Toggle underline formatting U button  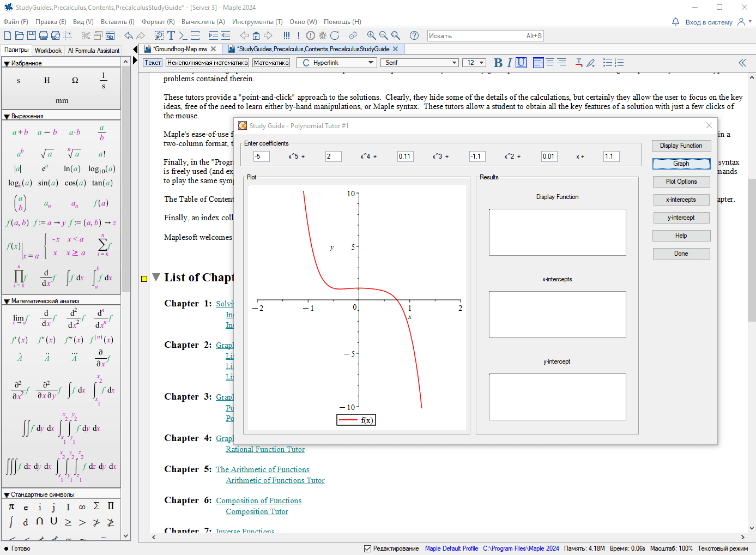[521, 63]
